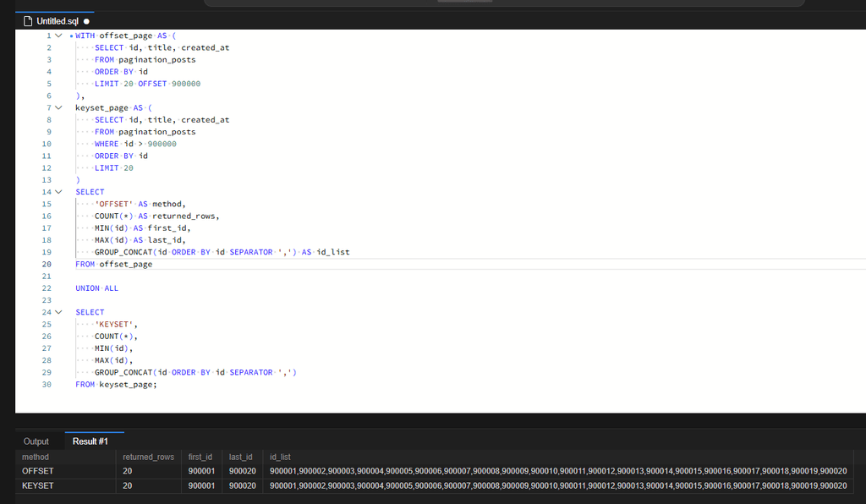Click the 'OFFSET' AS method code line
Image resolution: width=866 pixels, height=504 pixels.
pyautogui.click(x=140, y=205)
